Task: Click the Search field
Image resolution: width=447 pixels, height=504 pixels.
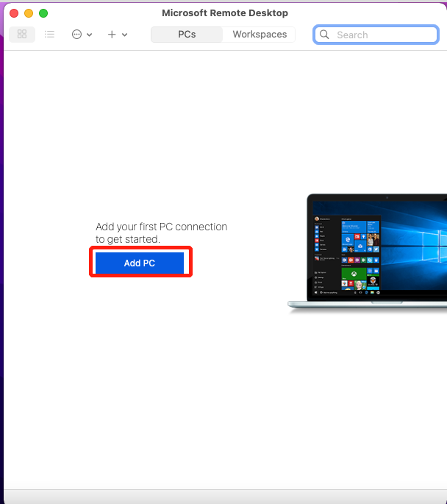Action: [376, 35]
